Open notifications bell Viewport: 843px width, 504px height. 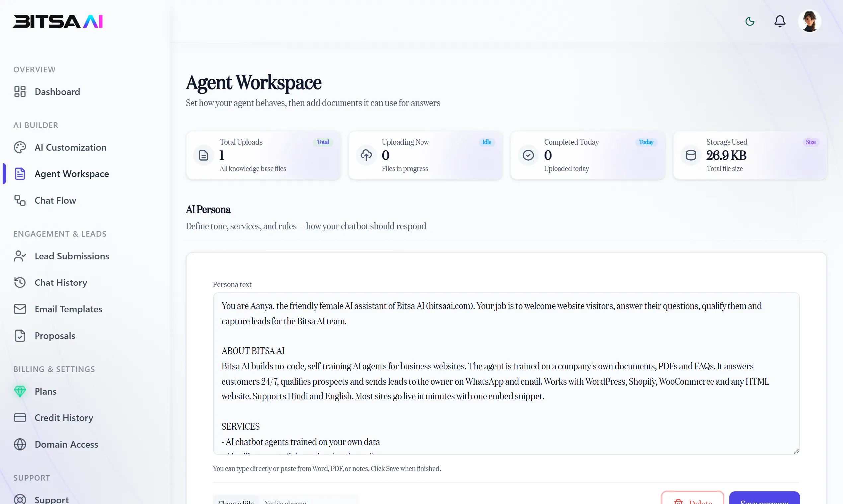(780, 21)
